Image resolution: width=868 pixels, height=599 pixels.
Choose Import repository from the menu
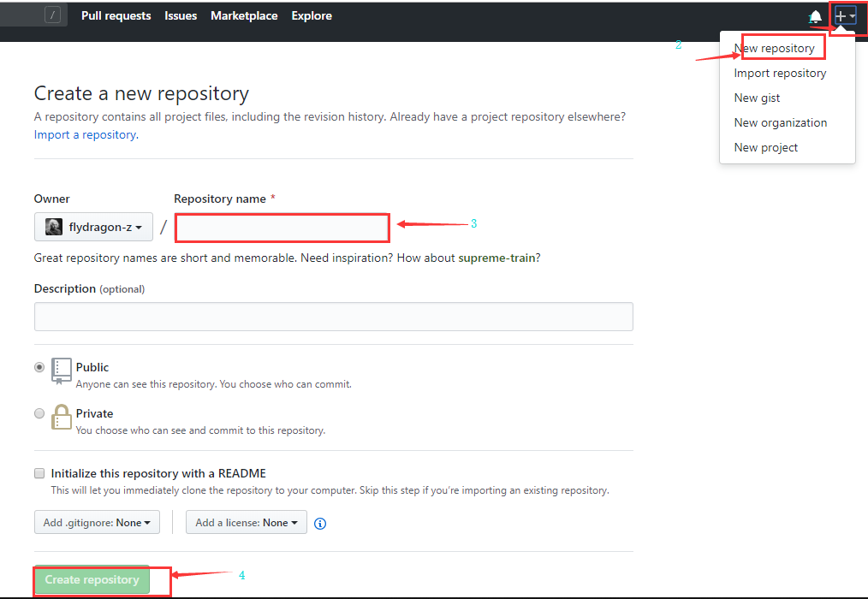click(780, 73)
